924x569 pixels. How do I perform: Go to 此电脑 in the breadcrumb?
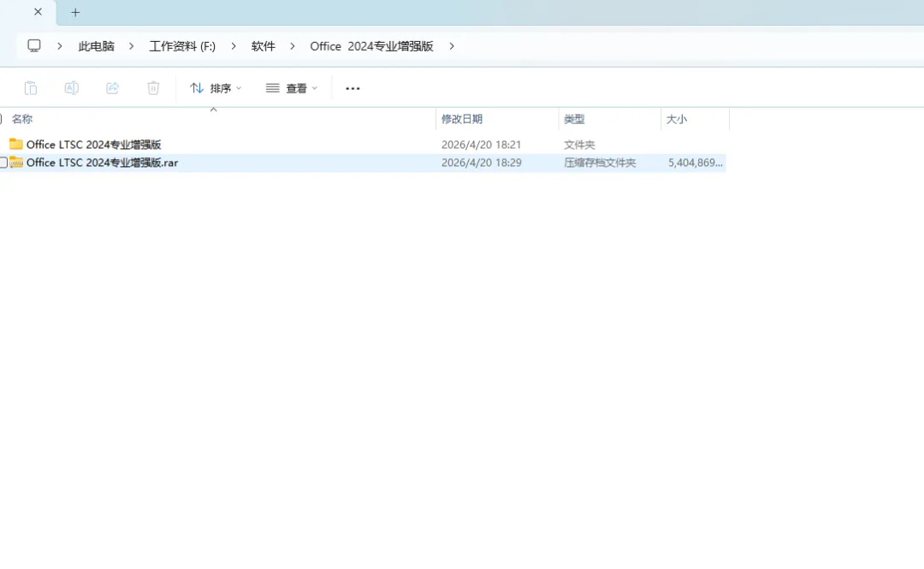(96, 46)
